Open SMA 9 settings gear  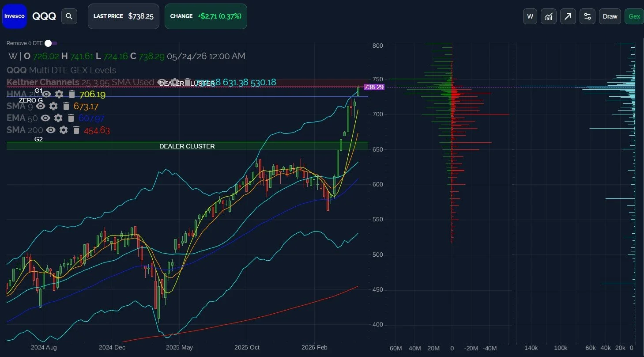point(53,106)
